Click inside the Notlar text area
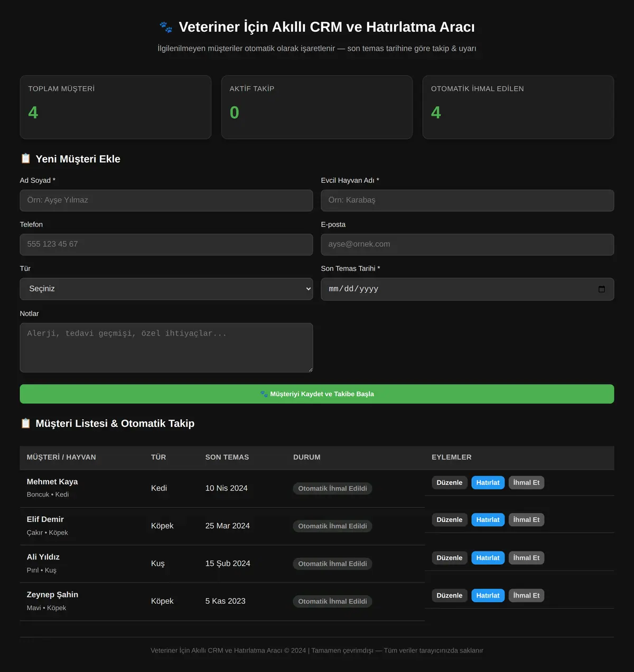Screen dimensions: 634x672 click(166, 348)
